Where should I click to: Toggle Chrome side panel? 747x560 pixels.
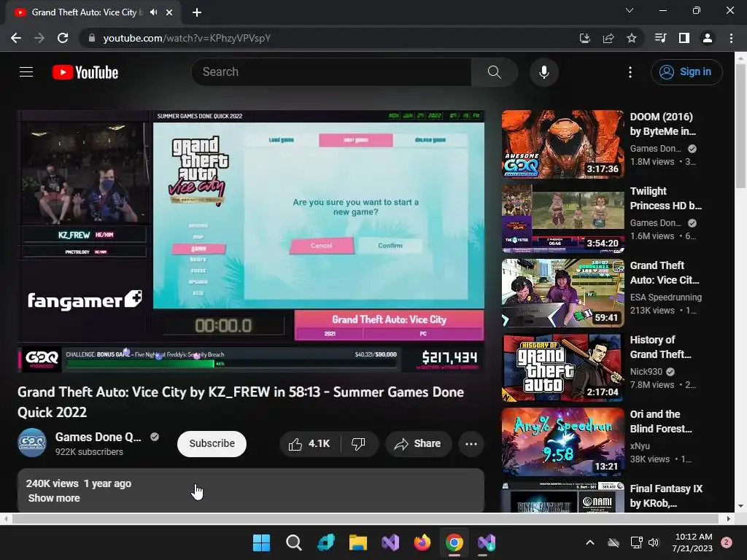684,38
